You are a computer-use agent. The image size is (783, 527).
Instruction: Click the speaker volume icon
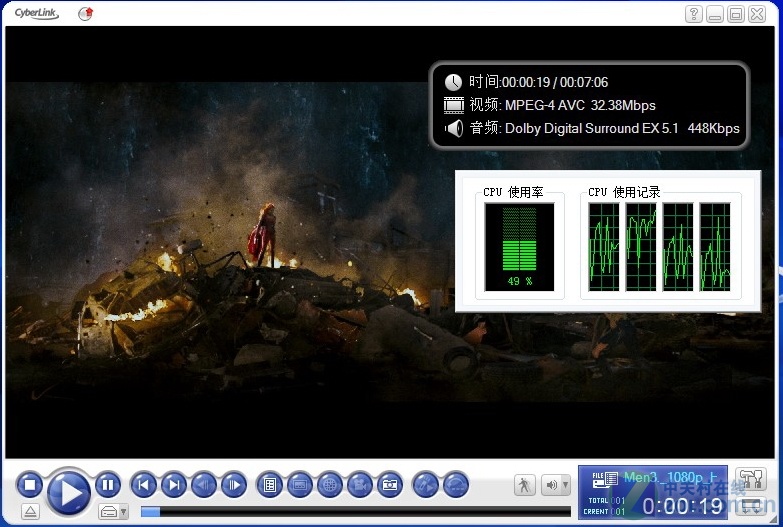[x=552, y=485]
